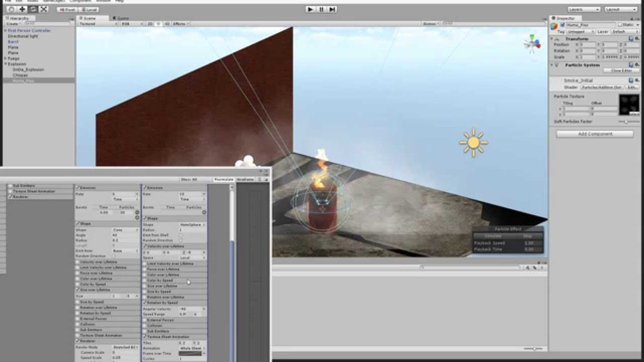644x362 pixels.
Task: Disable the checked Velocity over Lifetime module
Action: [x=145, y=246]
